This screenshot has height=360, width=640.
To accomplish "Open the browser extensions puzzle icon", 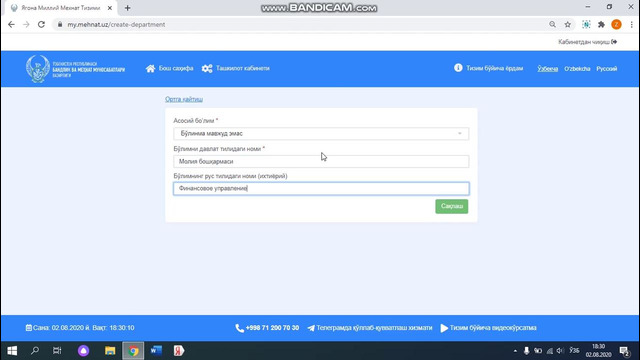I will 601,24.
